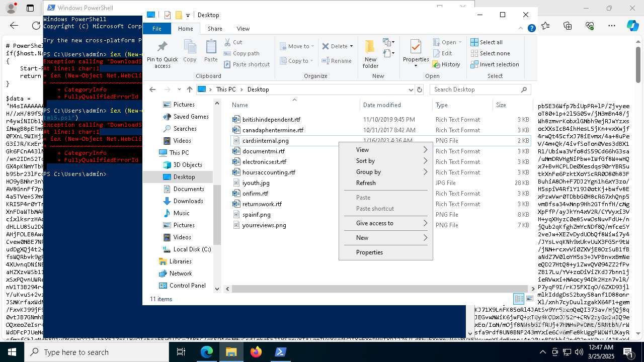
Task: Open New submenu in context menu
Action: point(386,238)
